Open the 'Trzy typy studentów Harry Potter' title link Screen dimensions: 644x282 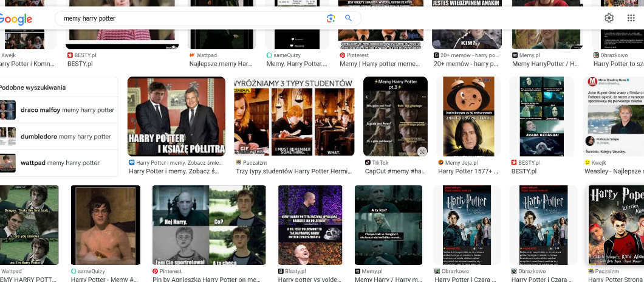point(294,171)
